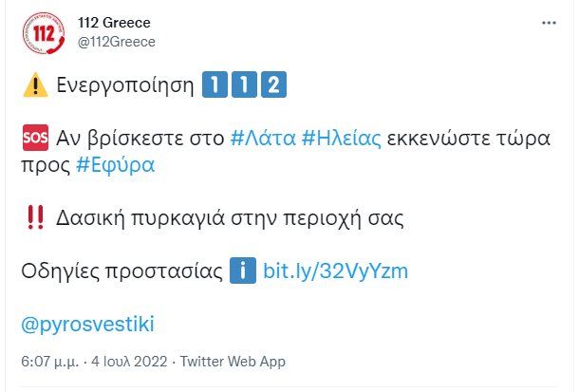This screenshot has height=392, width=579.
Task: Click the Twitter Web App source label
Action: point(232,362)
